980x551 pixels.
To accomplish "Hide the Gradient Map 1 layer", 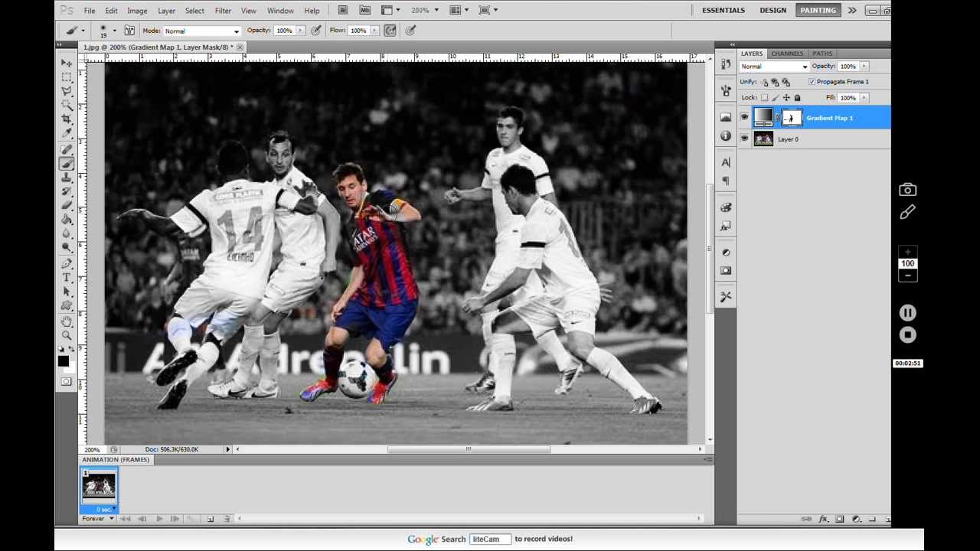I will tap(744, 117).
